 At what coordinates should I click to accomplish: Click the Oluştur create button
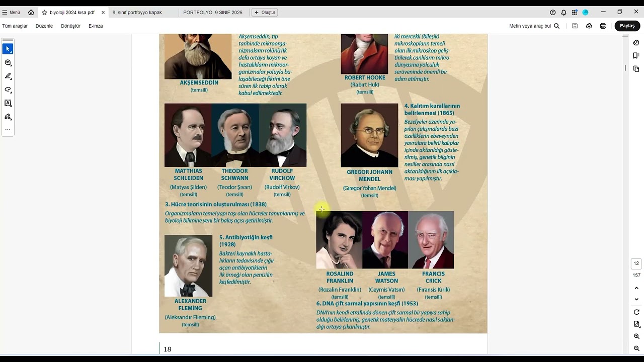(265, 12)
